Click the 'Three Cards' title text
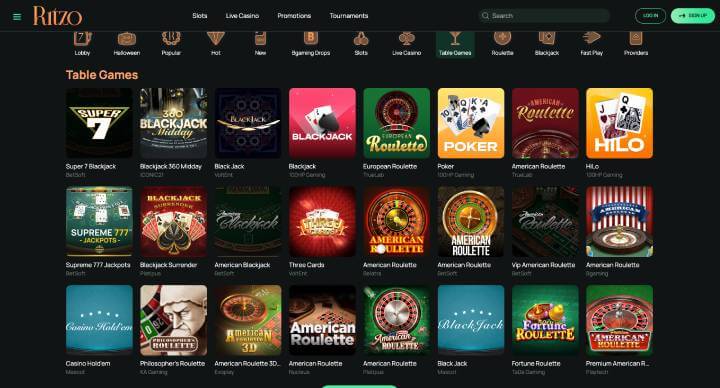This screenshot has height=388, width=720. [306, 265]
